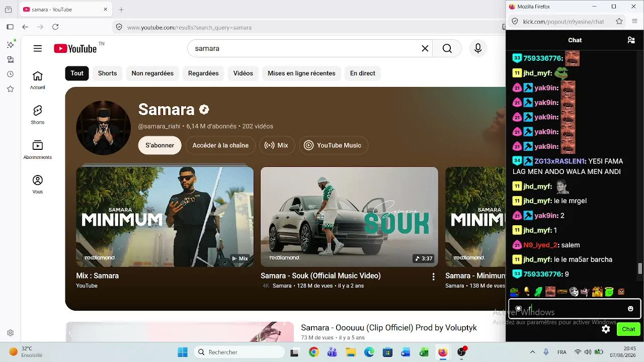
Task: Open Samara - Ooouuu (Clip Officiel) video title
Action: coord(389,328)
